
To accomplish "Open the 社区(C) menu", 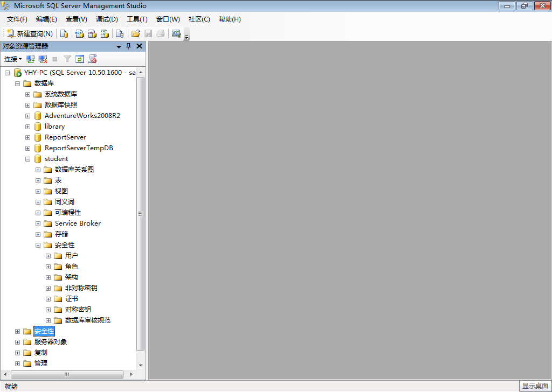I will pos(199,19).
